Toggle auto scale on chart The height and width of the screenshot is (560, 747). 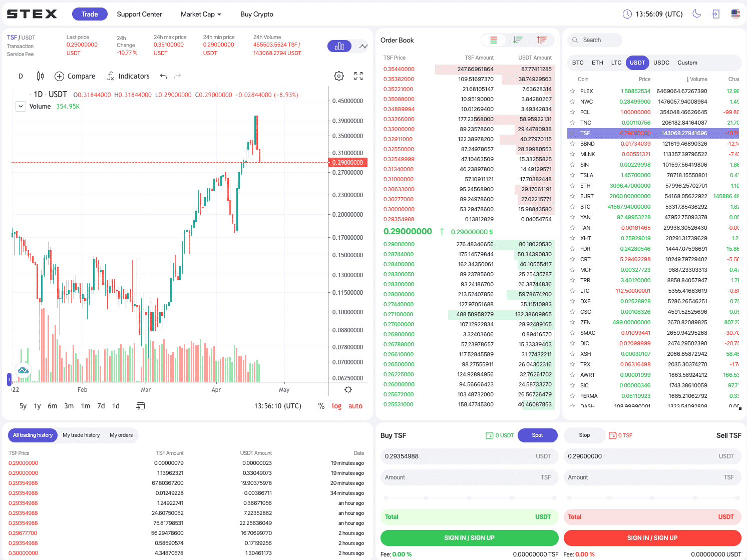[x=355, y=406]
